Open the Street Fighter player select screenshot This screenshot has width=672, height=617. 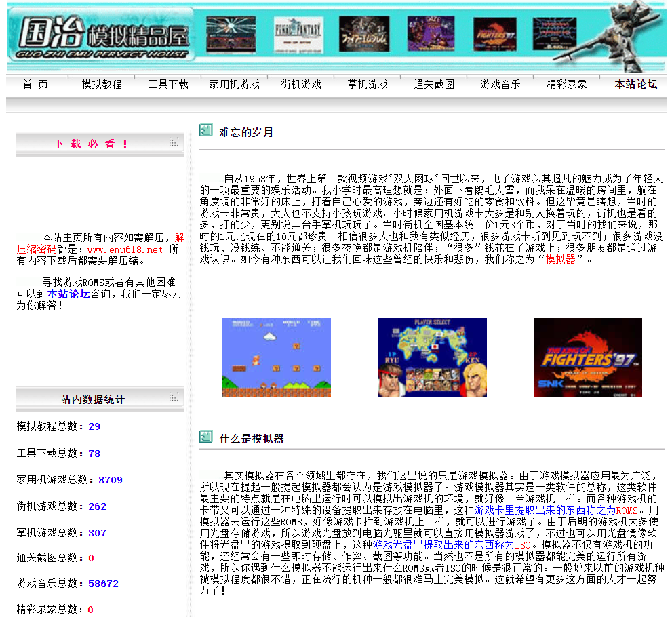coord(432,357)
